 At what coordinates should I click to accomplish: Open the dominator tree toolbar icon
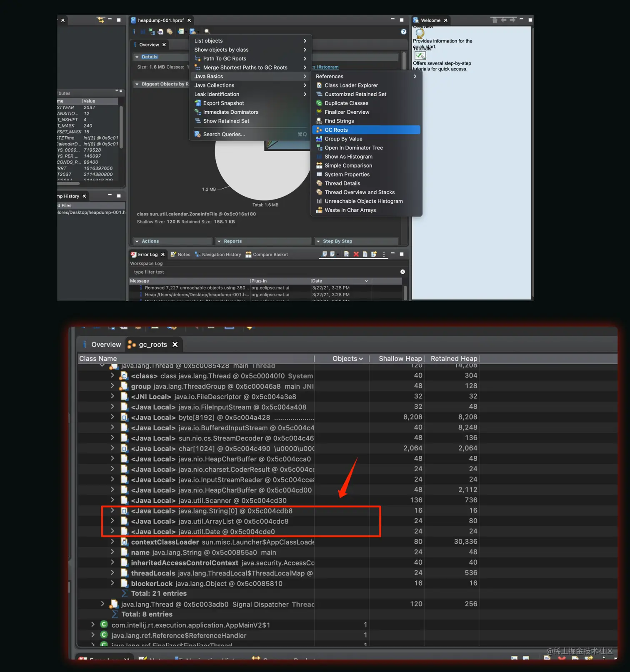tap(152, 32)
